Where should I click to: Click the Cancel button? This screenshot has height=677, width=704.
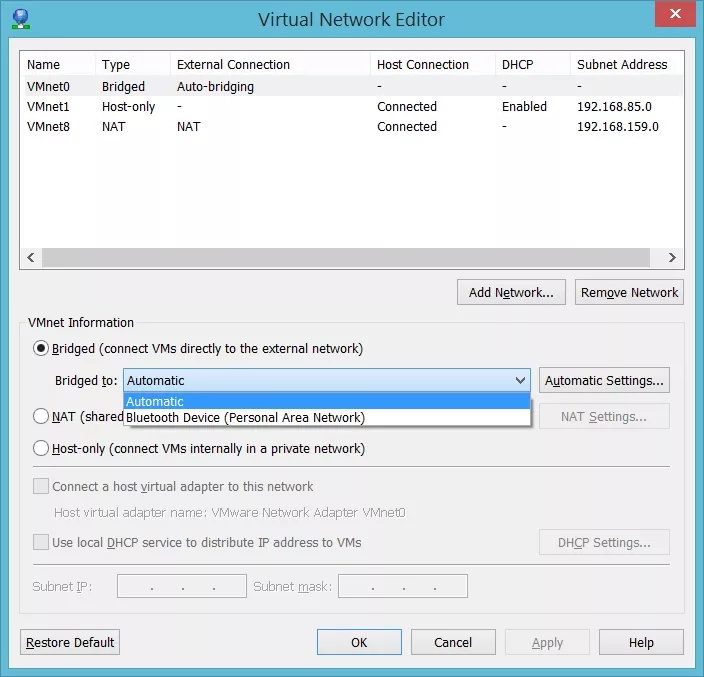pyautogui.click(x=453, y=642)
